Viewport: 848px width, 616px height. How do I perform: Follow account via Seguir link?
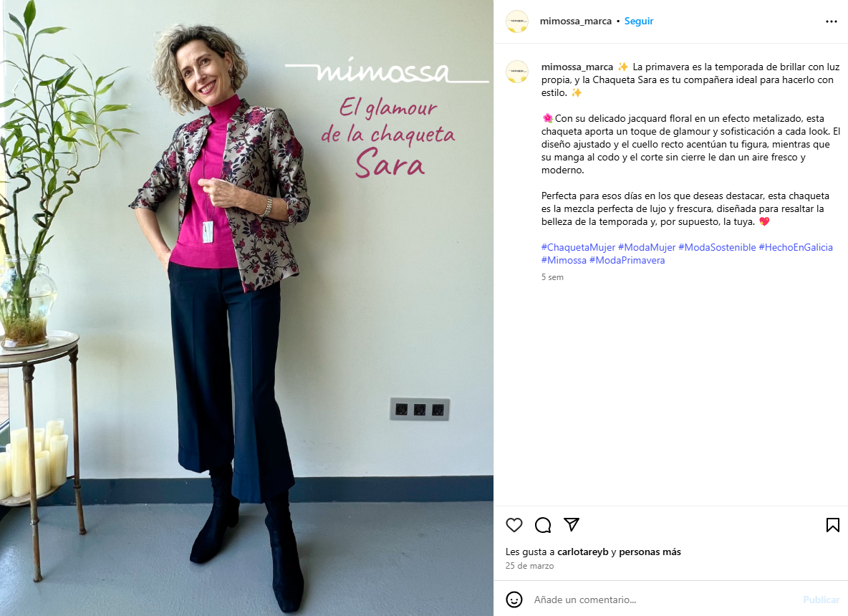(639, 21)
